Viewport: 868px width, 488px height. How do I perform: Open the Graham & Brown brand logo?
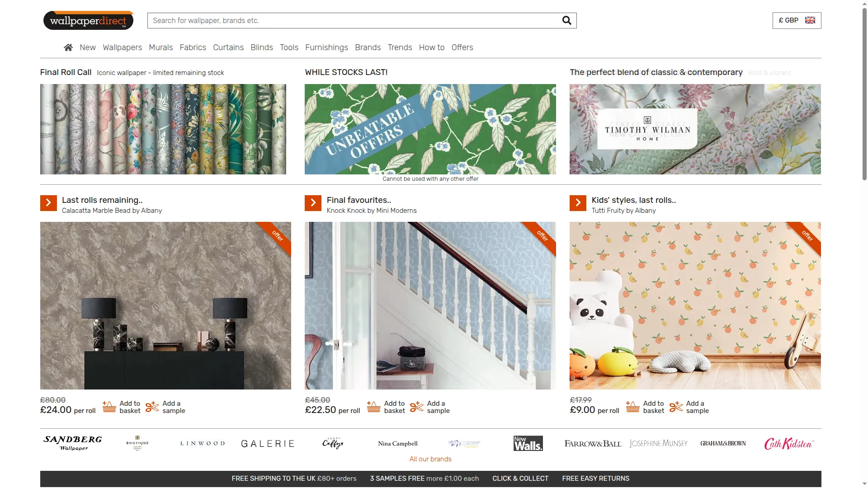coord(723,444)
